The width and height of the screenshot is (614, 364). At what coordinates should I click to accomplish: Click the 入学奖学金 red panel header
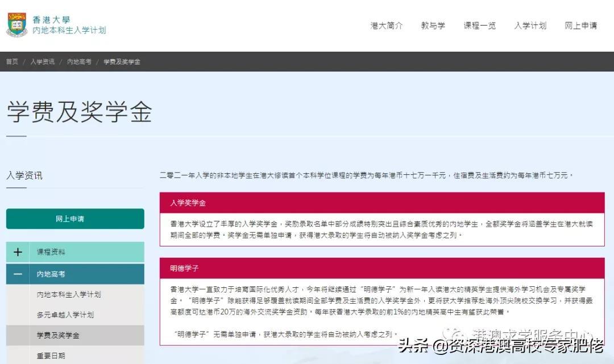click(x=382, y=203)
